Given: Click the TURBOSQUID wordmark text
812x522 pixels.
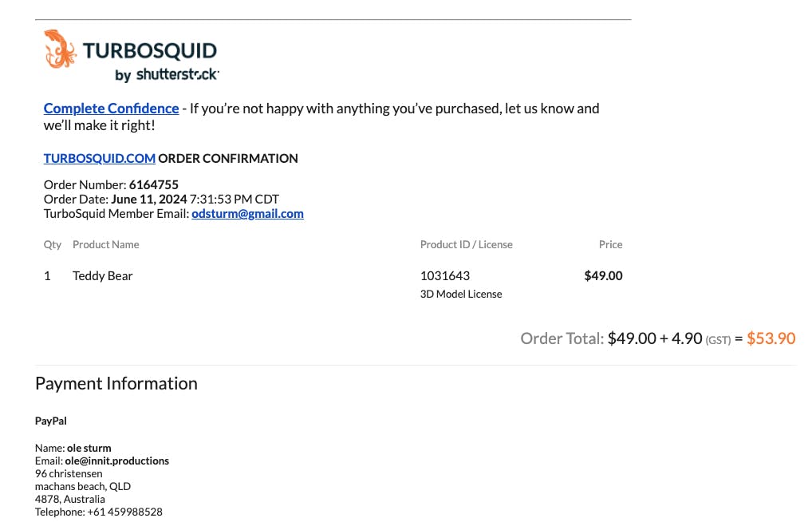Looking at the screenshot, I should 150,51.
